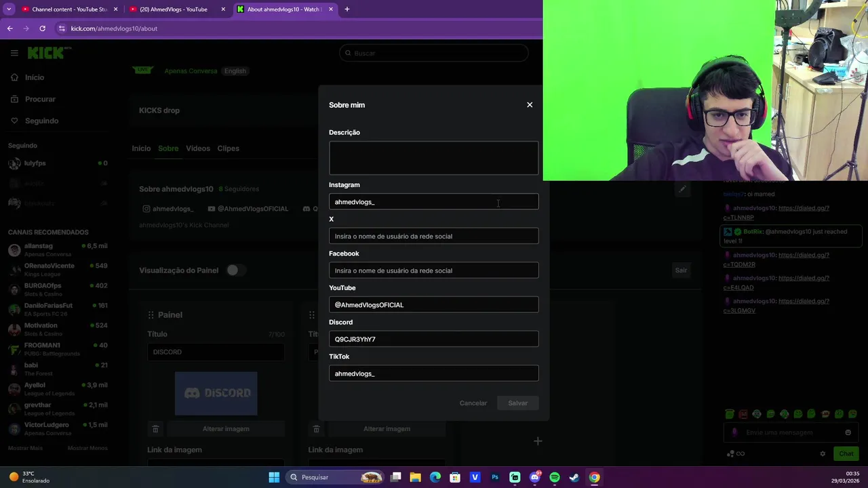Focus the Facebook username input
868x488 pixels.
tap(434, 270)
